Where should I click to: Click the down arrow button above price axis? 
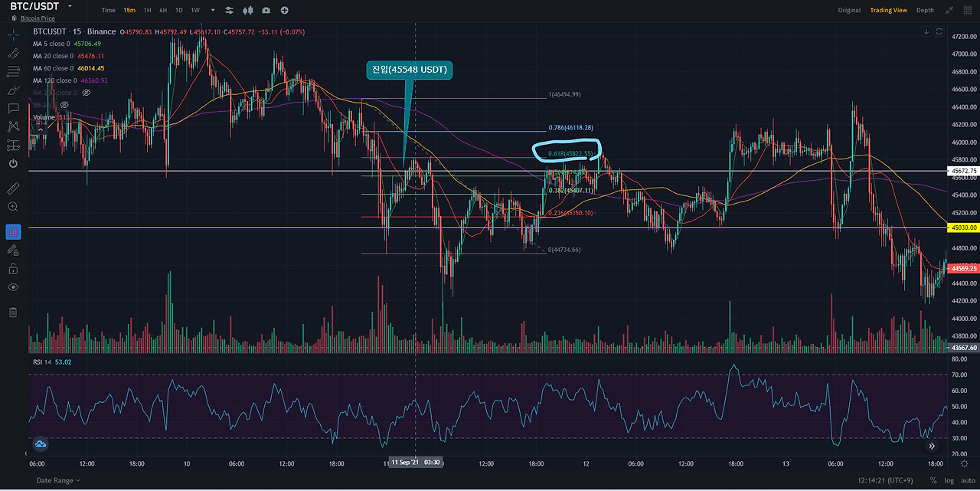(926, 31)
